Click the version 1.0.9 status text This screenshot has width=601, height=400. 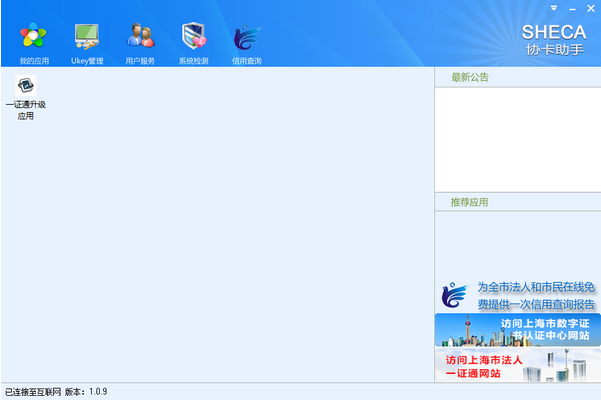[x=86, y=392]
